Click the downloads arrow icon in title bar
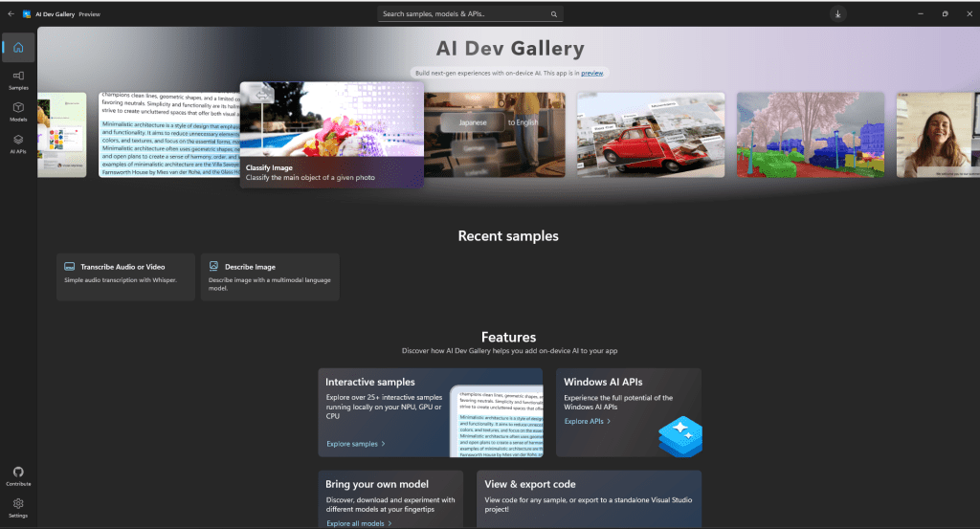This screenshot has width=980, height=529. (x=837, y=14)
